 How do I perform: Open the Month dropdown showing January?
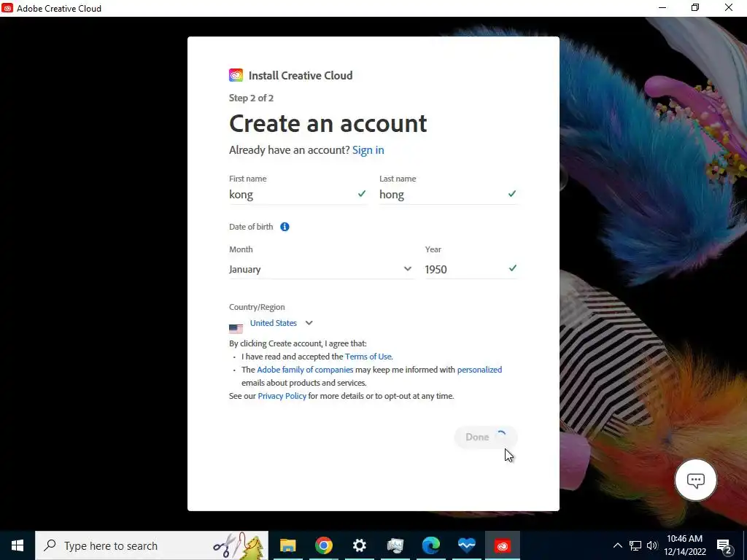[x=321, y=269]
